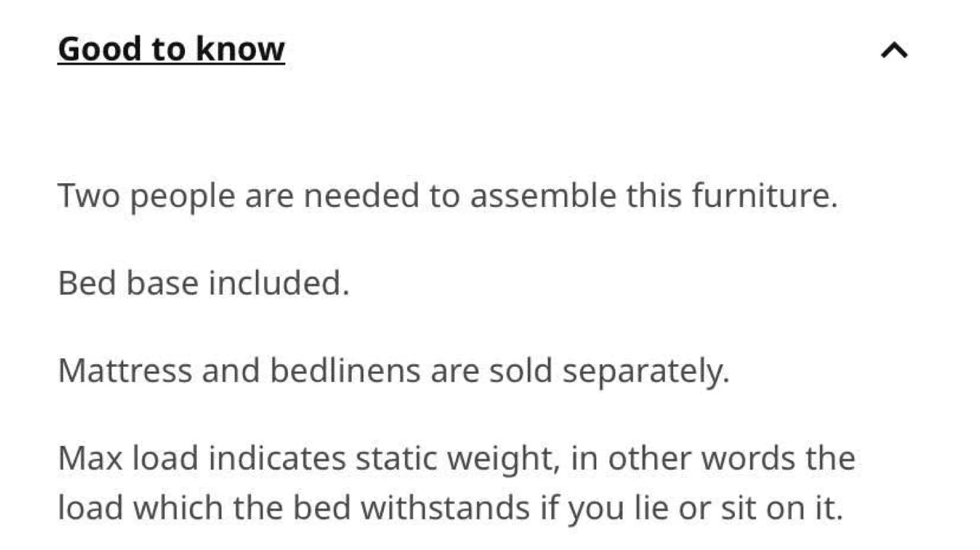Click the Good to know heading
Screen dimensions: 980x550
tap(171, 49)
